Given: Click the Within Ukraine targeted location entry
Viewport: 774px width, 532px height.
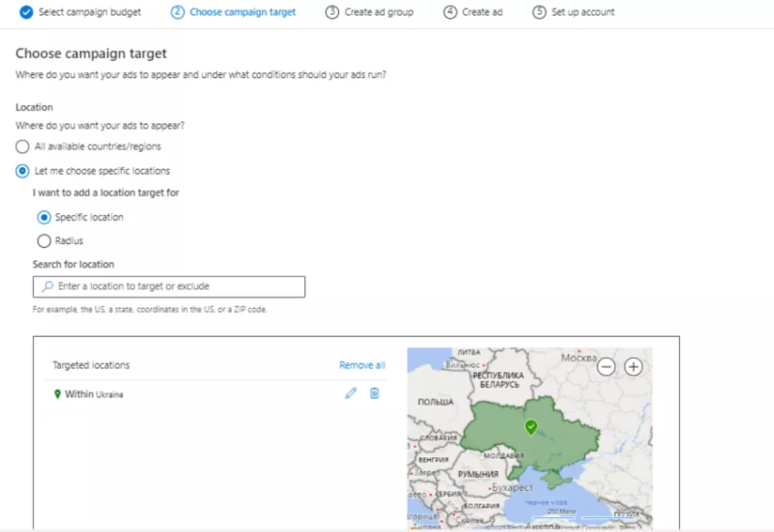Looking at the screenshot, I should pyautogui.click(x=93, y=394).
